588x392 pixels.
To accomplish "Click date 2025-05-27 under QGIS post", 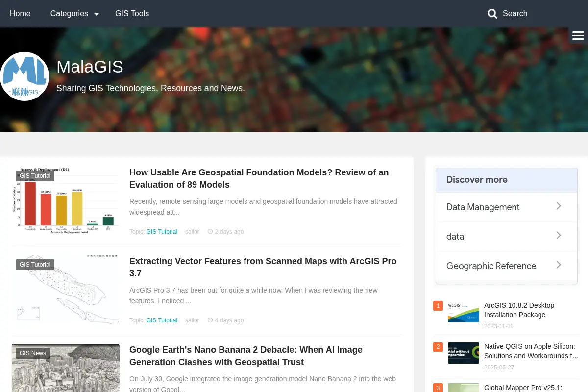I will (499, 367).
